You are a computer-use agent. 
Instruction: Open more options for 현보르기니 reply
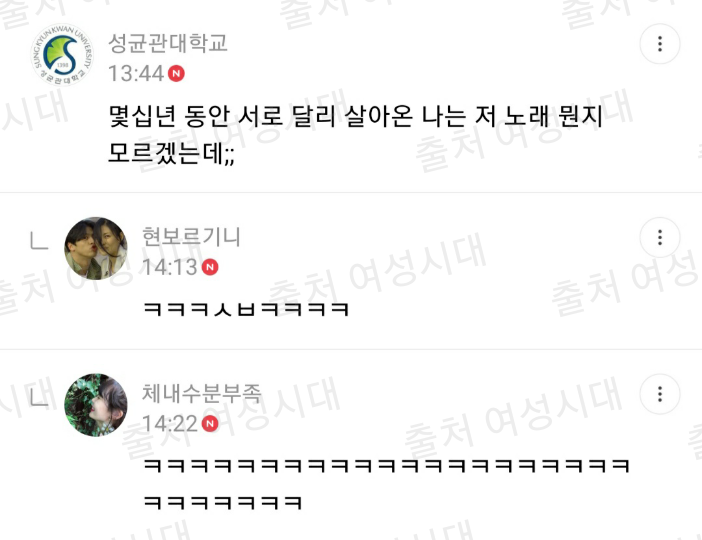tap(660, 237)
